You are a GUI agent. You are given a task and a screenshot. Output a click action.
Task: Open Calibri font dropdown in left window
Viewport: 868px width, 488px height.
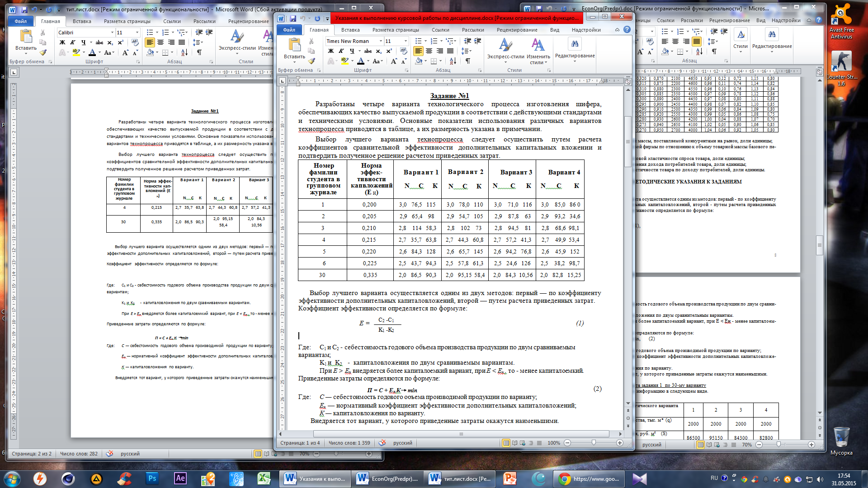click(x=112, y=33)
